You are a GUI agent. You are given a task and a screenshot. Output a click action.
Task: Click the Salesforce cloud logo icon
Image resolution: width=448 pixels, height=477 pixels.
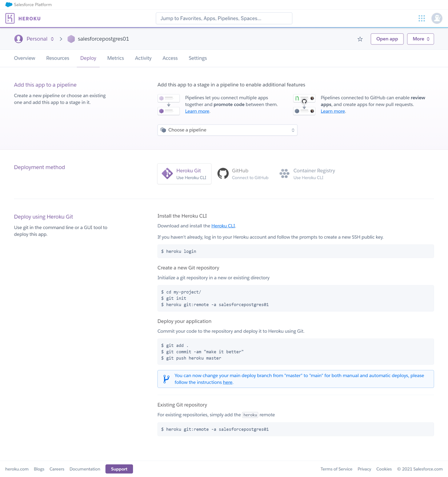(9, 5)
